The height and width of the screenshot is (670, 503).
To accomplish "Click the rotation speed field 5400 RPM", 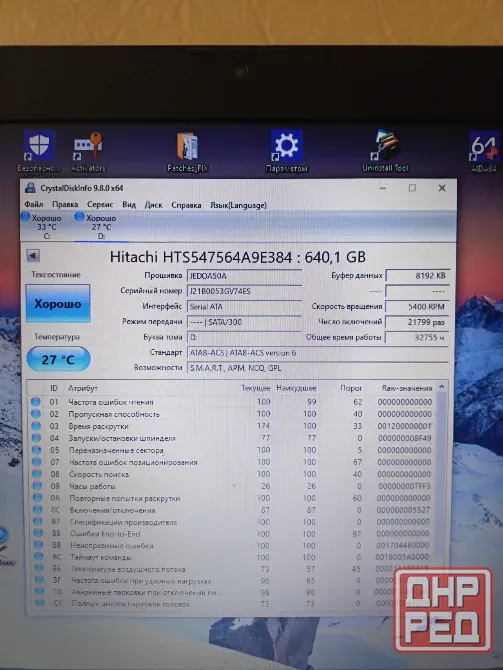I will click(x=417, y=307).
